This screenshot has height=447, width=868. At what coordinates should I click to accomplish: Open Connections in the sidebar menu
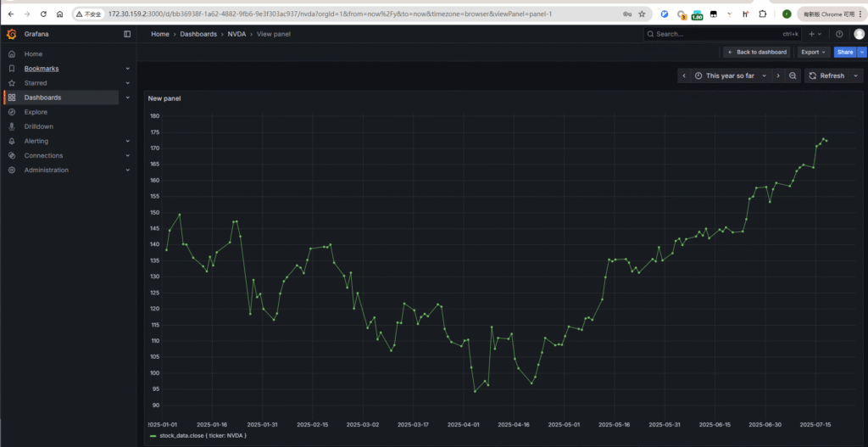(x=43, y=155)
